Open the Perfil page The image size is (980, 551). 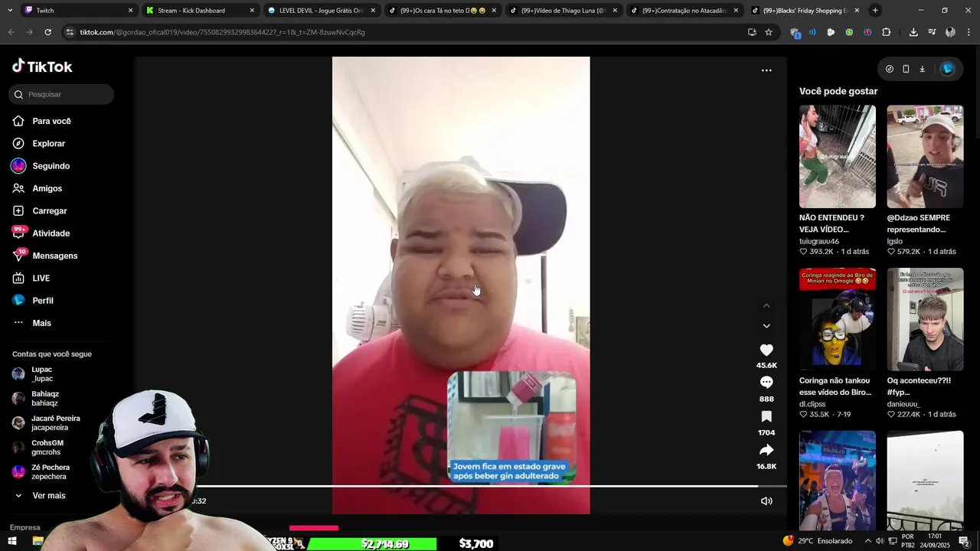point(42,301)
